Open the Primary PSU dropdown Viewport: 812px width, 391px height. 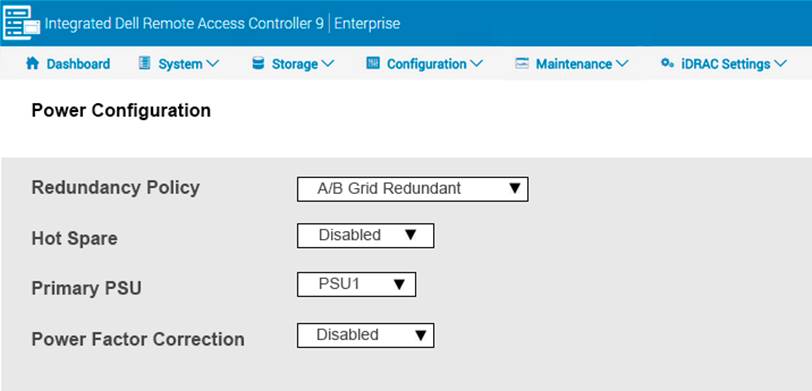(x=356, y=284)
